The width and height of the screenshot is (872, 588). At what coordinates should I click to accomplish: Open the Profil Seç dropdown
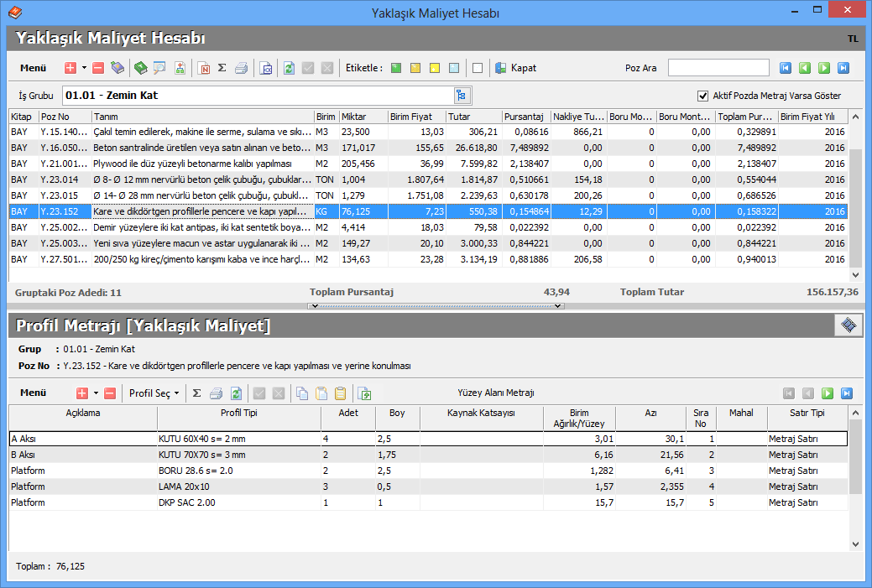tap(154, 393)
